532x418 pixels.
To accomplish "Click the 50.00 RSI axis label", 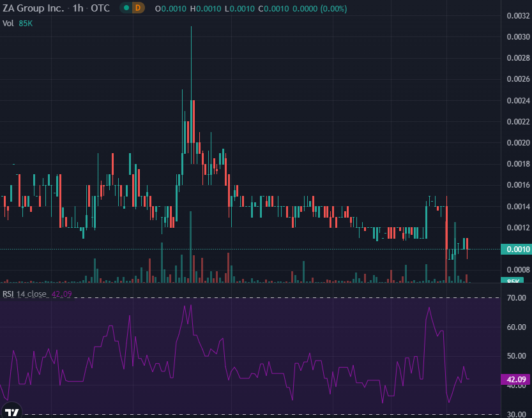I will click(x=517, y=356).
